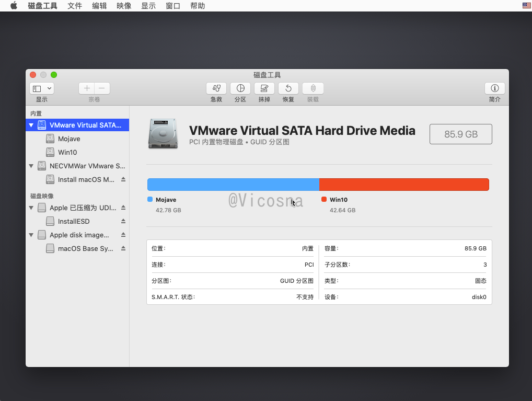Click the disk0 device value

[479, 297]
